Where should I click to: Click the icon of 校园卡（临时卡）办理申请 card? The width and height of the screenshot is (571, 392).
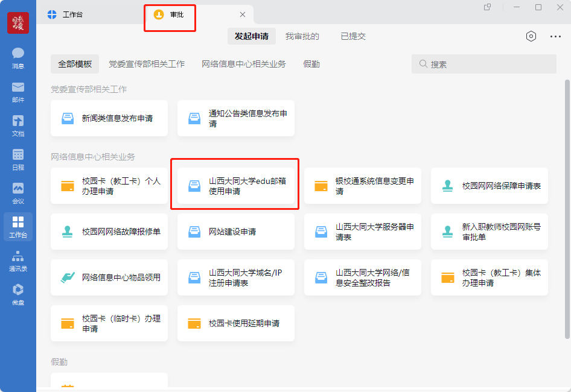[x=68, y=324]
